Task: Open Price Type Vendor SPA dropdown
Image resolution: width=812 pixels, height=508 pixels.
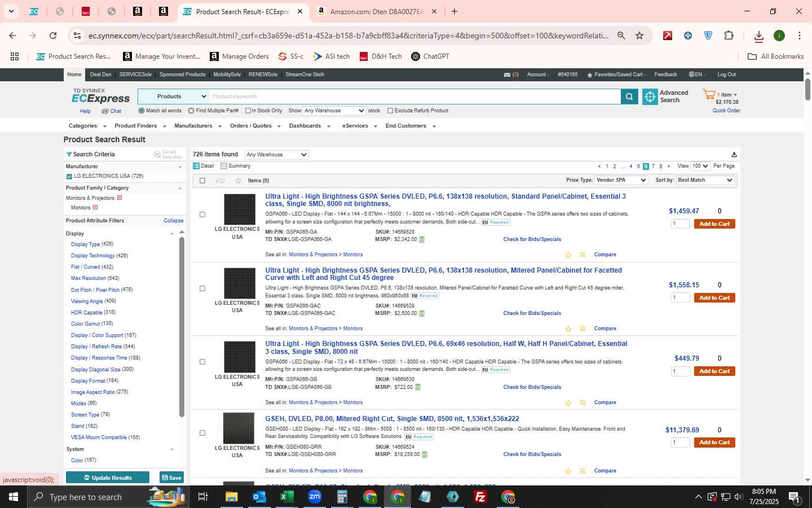Action: pyautogui.click(x=621, y=180)
